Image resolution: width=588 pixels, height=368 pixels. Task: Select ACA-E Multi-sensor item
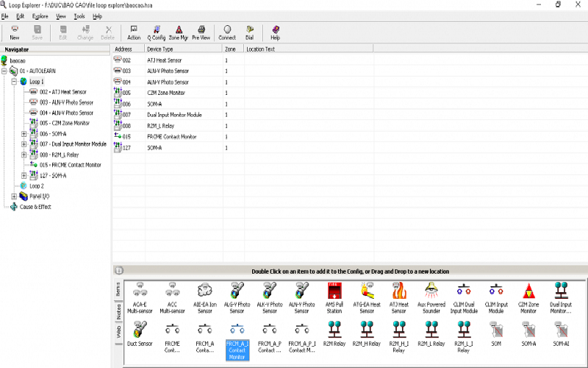[140, 298]
